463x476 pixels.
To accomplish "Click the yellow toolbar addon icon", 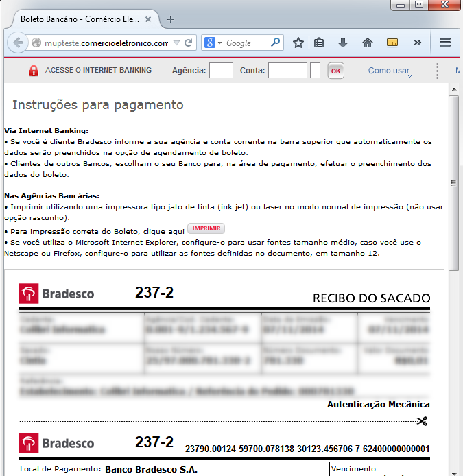I will click(x=392, y=43).
